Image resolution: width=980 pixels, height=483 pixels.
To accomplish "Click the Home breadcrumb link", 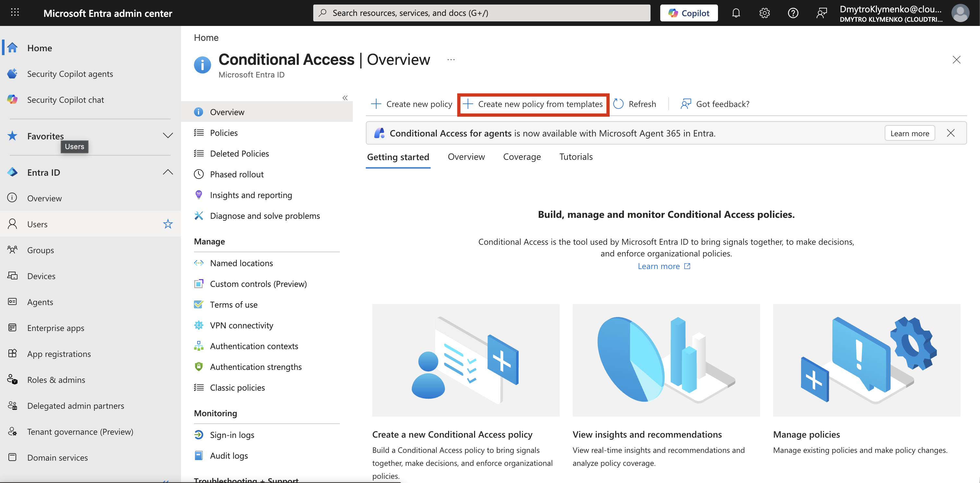I will (206, 38).
